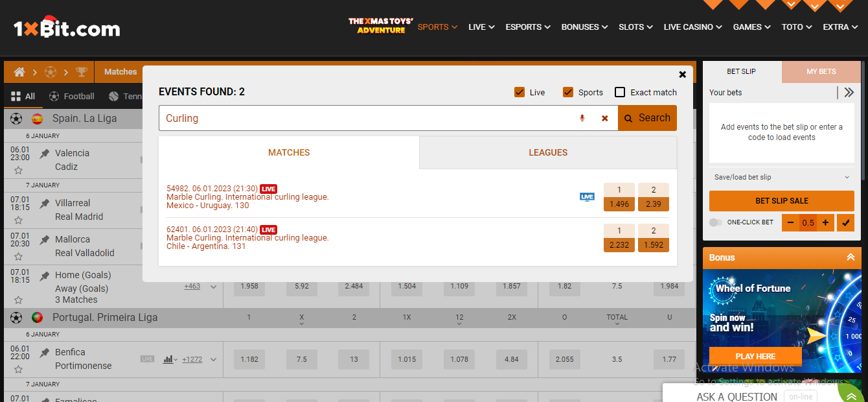Switch to the LEAGUES tab
Image resolution: width=868 pixels, height=402 pixels.
click(548, 152)
